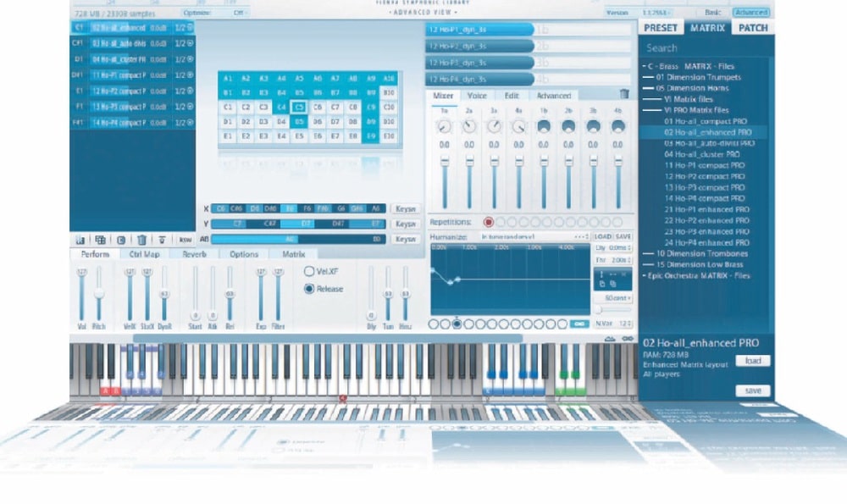Image resolution: width=847 pixels, height=504 pixels.
Task: Click the load button for selected matrix
Action: [x=753, y=360]
